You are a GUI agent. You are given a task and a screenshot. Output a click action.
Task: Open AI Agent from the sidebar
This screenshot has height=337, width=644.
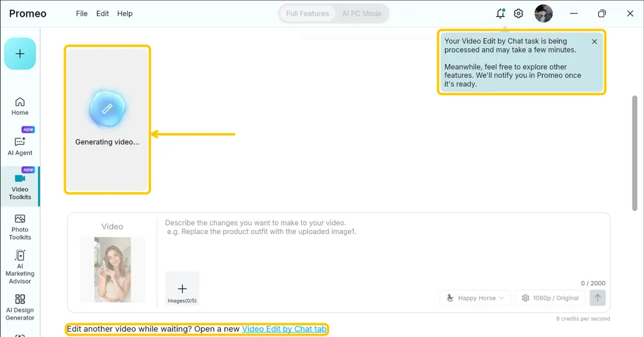coord(20,146)
